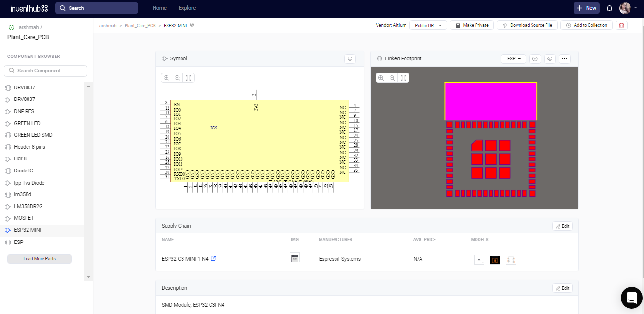Click the Plant_Care_PCB breadcrumb link
This screenshot has height=314, width=644.
[x=140, y=25]
